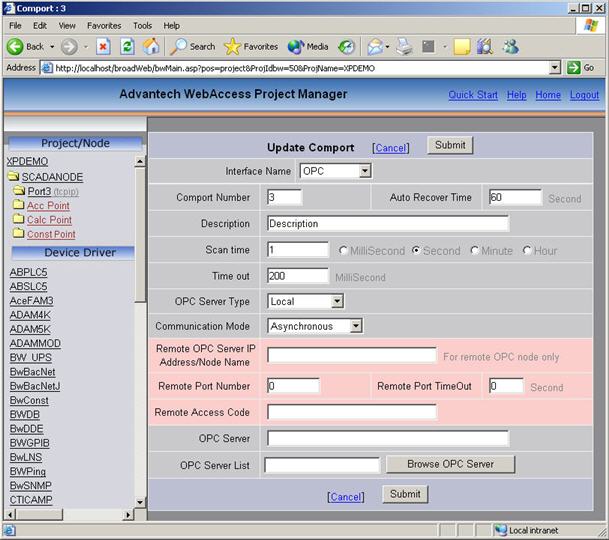This screenshot has height=540, width=609.
Task: Open the Back button history dropdown arrow
Action: coord(52,47)
